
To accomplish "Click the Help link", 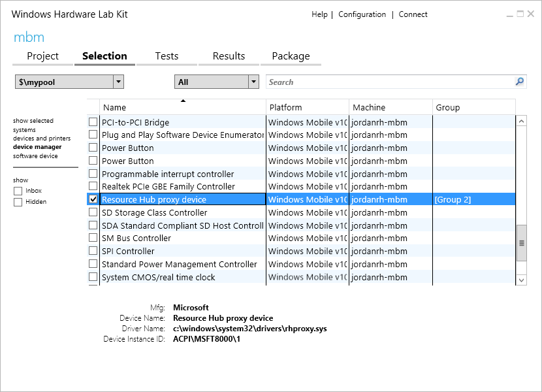I will pyautogui.click(x=319, y=14).
